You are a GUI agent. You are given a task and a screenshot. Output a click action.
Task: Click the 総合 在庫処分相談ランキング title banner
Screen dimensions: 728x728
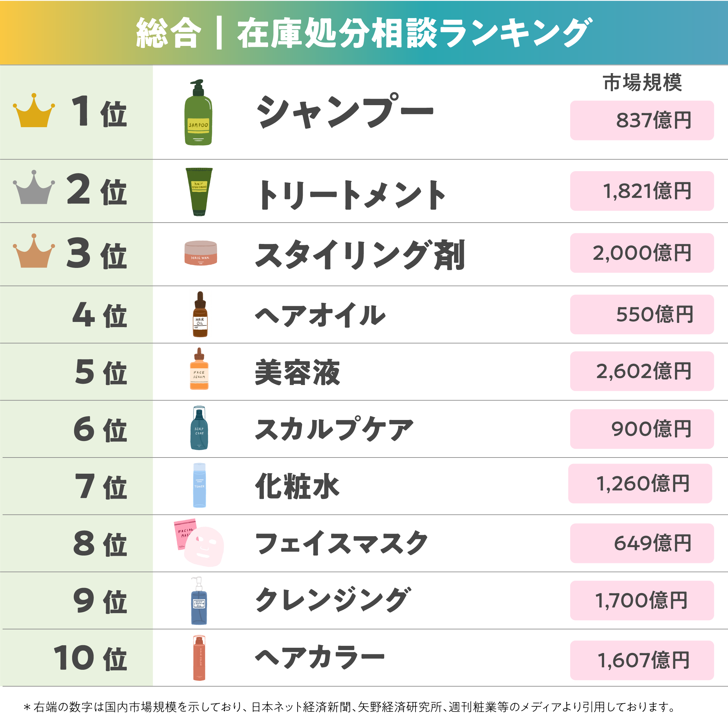[364, 33]
